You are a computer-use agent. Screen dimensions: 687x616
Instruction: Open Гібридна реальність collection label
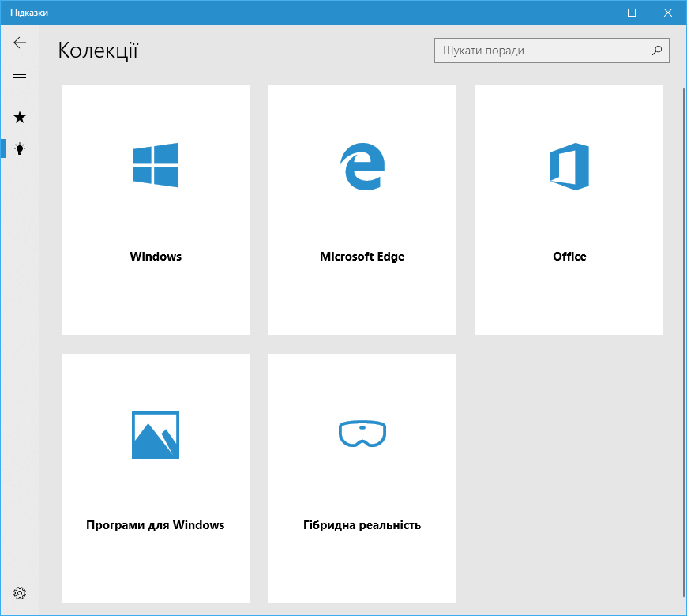[x=362, y=525]
